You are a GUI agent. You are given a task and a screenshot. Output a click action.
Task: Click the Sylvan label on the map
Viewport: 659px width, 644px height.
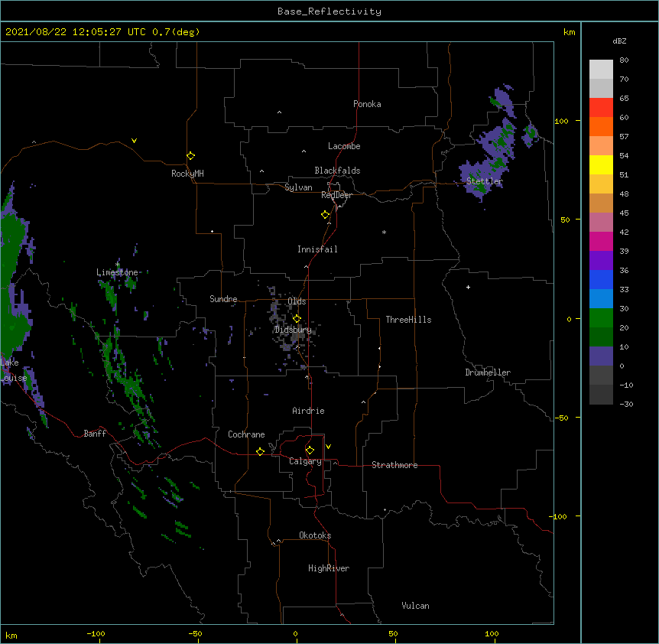298,187
